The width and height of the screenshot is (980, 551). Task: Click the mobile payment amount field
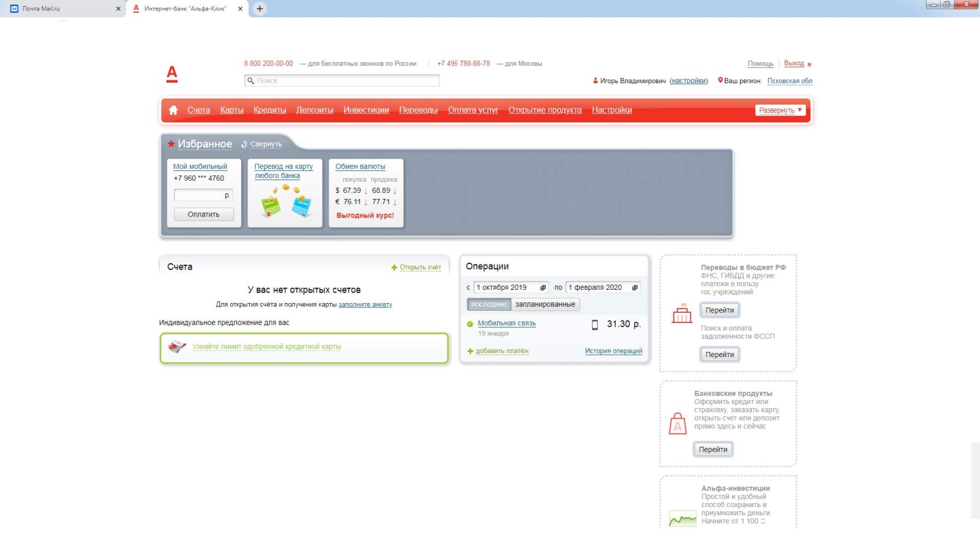[203, 195]
